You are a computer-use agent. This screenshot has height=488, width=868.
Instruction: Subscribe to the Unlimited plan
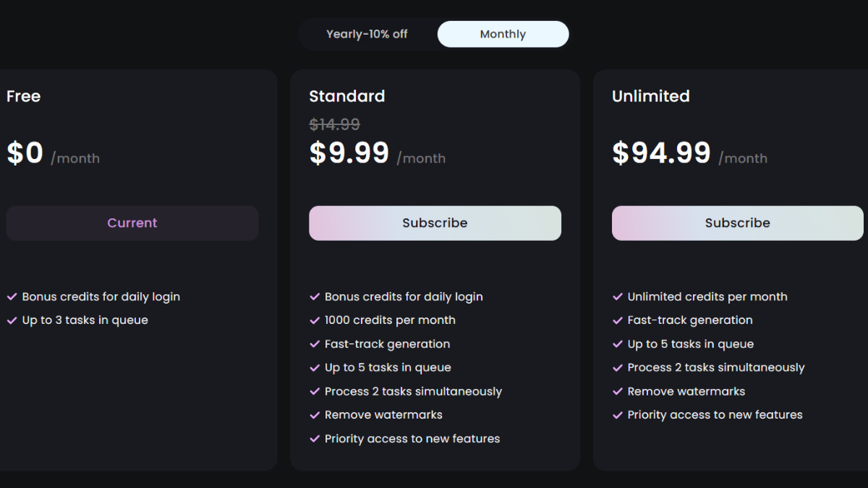coord(738,223)
